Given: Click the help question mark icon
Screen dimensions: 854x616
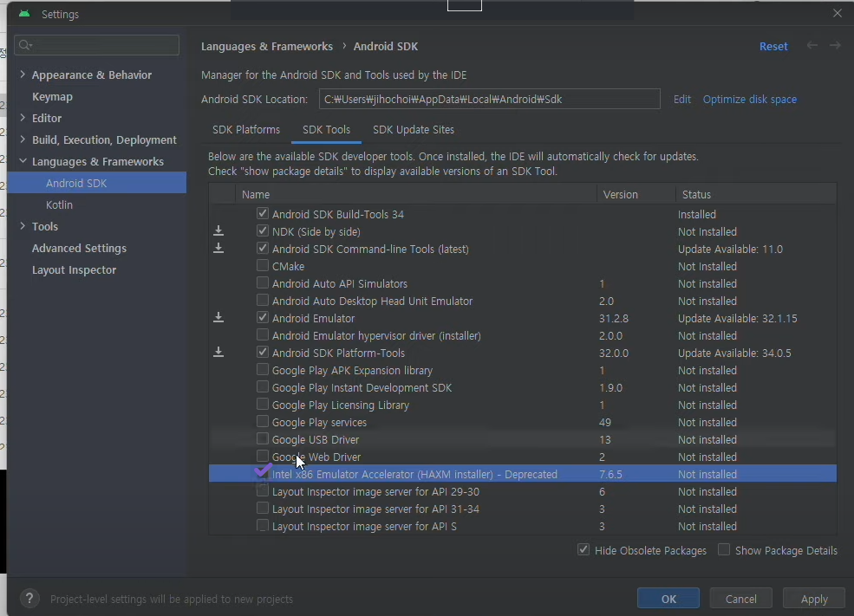Looking at the screenshot, I should click(x=29, y=599).
